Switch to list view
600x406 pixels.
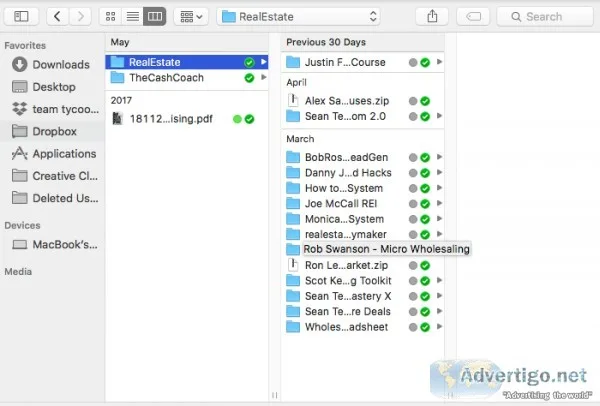click(133, 16)
